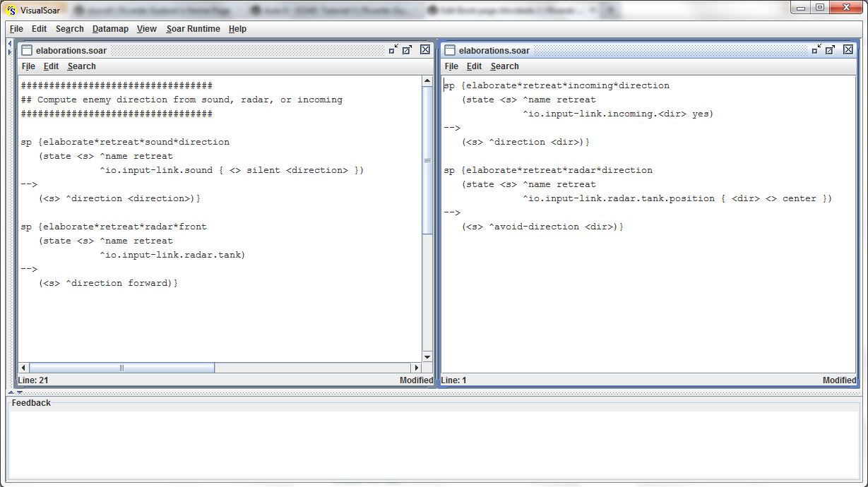The width and height of the screenshot is (868, 487).
Task: Maximize the right elaborations.soar editor frame
Action: click(x=831, y=49)
